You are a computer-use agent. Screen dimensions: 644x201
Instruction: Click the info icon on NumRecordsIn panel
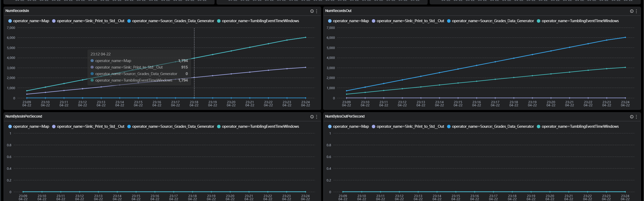[x=312, y=11]
